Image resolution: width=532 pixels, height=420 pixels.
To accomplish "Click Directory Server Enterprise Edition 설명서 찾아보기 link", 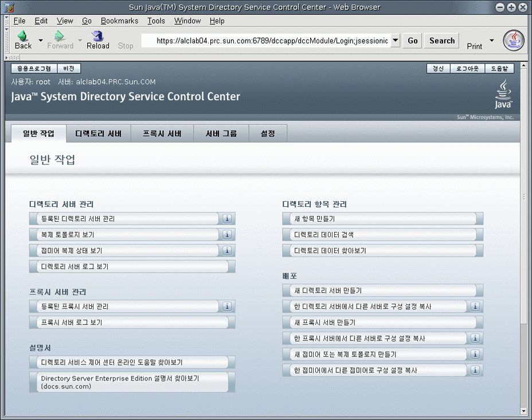I will (x=132, y=382).
